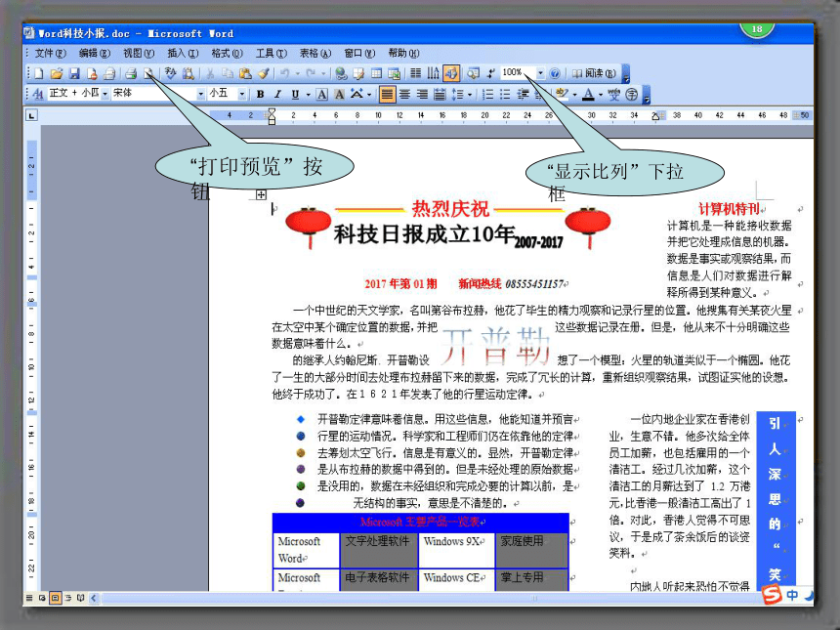Open the Tables and Borders toolbar icon
The height and width of the screenshot is (630, 840).
point(358,73)
